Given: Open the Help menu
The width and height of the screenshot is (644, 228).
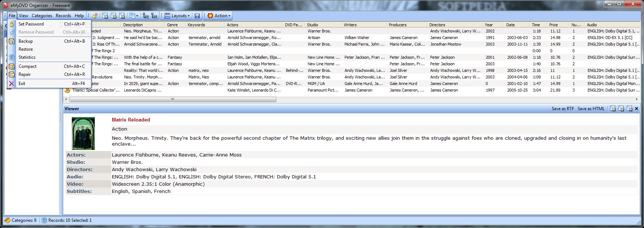Looking at the screenshot, I should 79,16.
